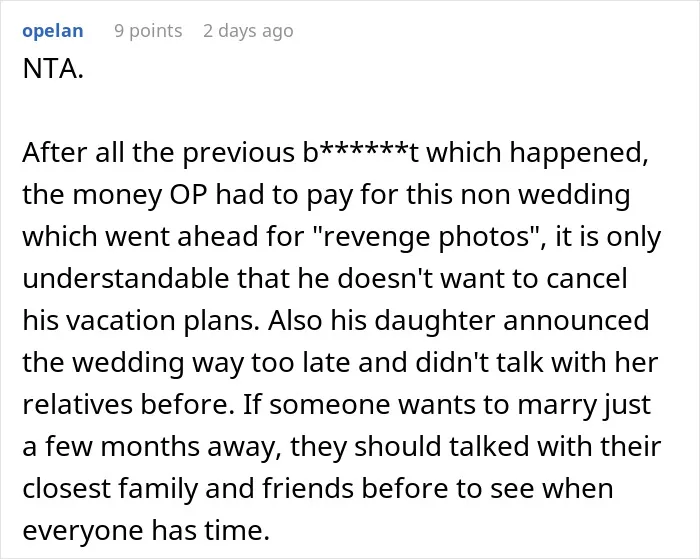Click the words Also his daughter announced
Image resolution: width=700 pixels, height=559 pixels.
coord(458,321)
